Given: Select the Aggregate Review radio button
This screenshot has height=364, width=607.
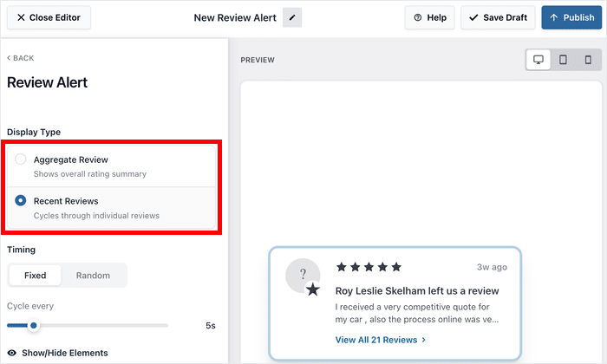Looking at the screenshot, I should [21, 159].
